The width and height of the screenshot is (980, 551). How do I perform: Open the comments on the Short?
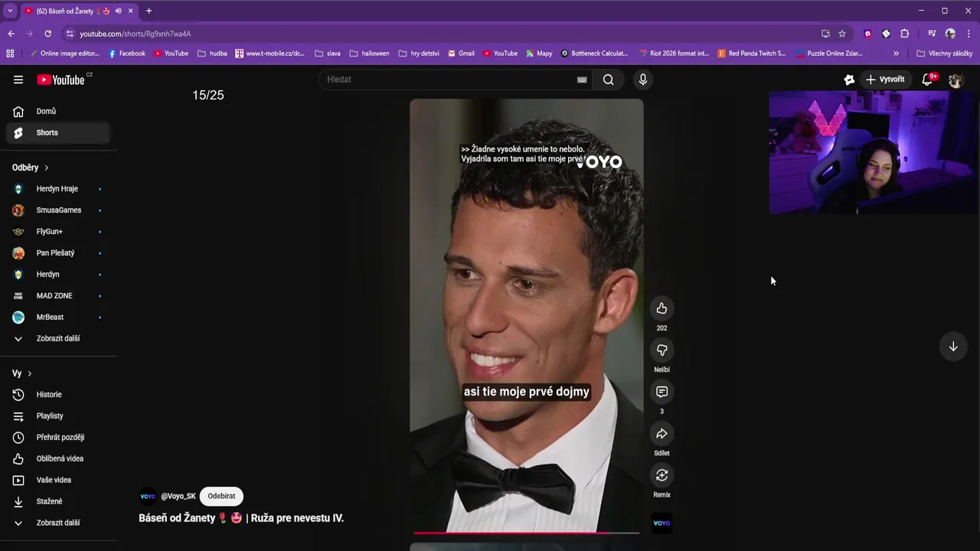tap(661, 392)
